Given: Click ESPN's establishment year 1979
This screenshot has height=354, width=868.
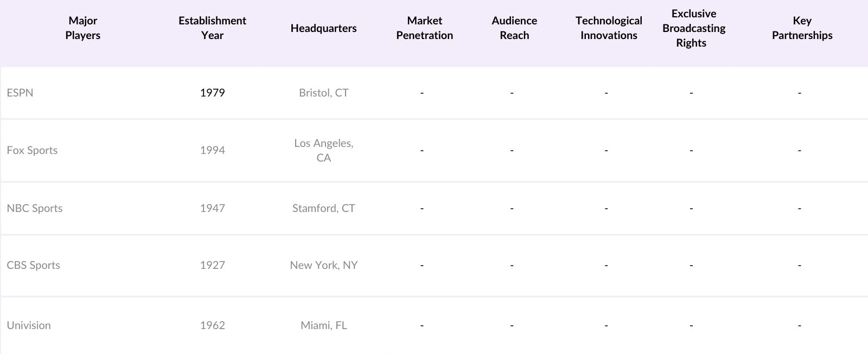Looking at the screenshot, I should coord(212,93).
